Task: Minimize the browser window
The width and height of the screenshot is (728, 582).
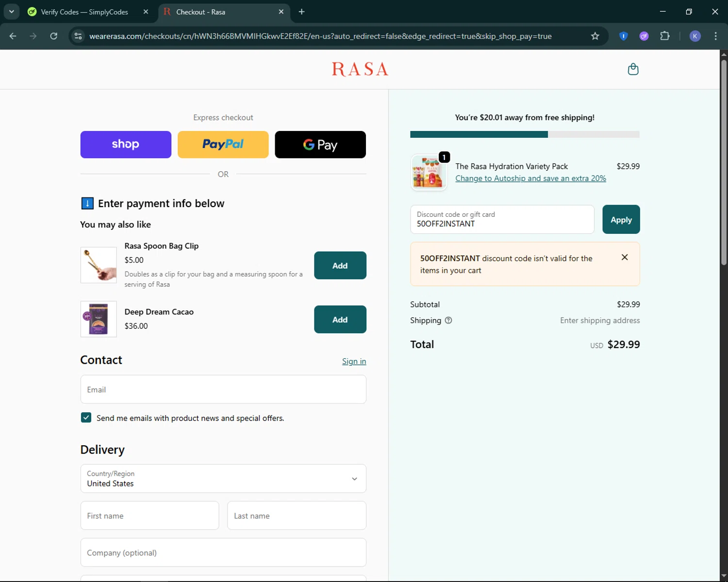Action: pos(663,12)
